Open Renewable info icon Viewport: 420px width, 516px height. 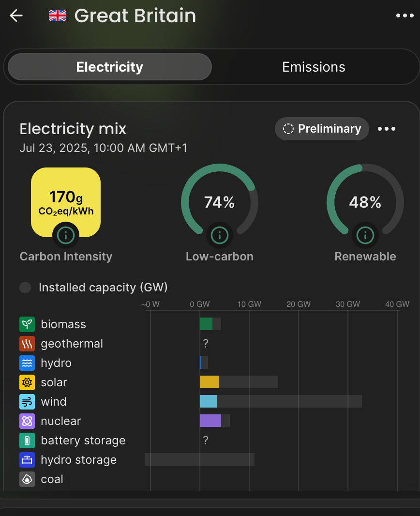coord(365,235)
